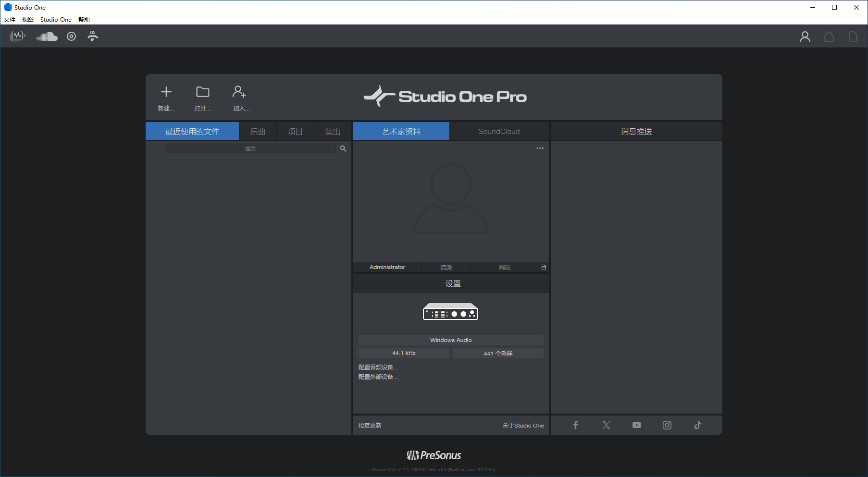The image size is (868, 477).
Task: Open the Windows Audio device selector
Action: 451,340
